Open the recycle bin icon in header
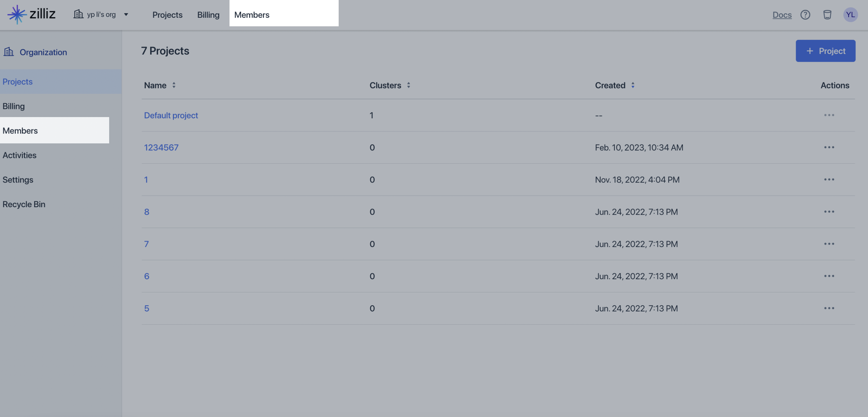 (x=827, y=14)
